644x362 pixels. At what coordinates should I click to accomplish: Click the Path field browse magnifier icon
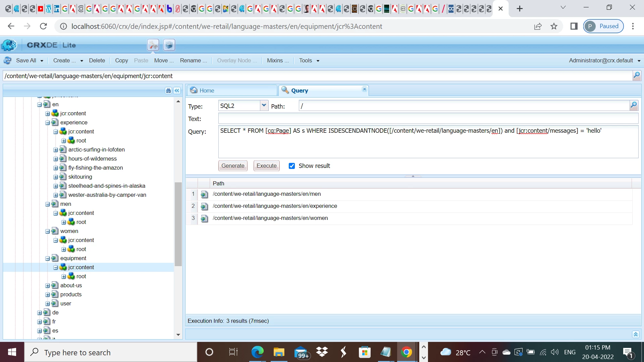pyautogui.click(x=633, y=106)
